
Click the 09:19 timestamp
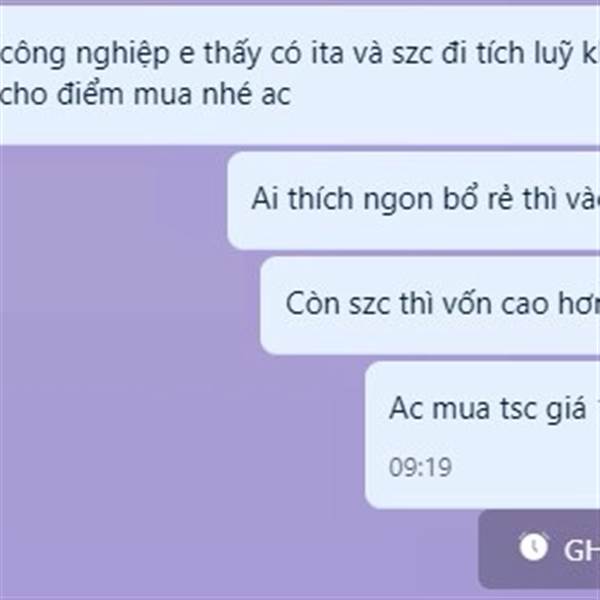point(420,467)
